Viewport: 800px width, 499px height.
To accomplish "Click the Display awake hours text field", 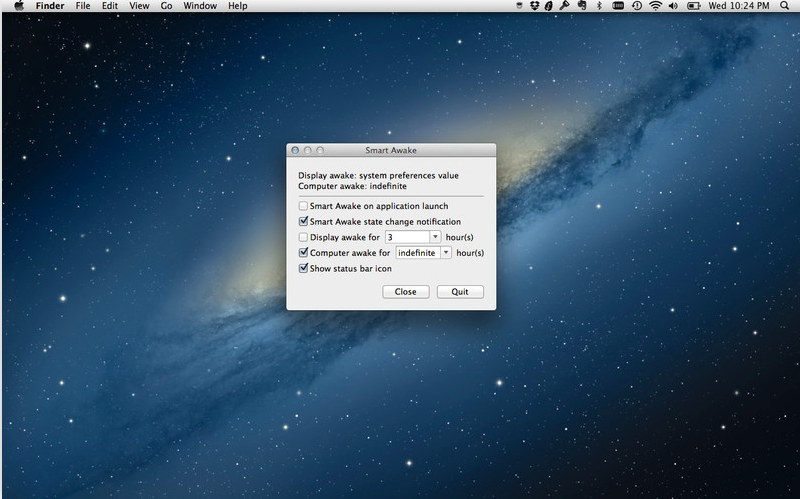I will point(407,237).
